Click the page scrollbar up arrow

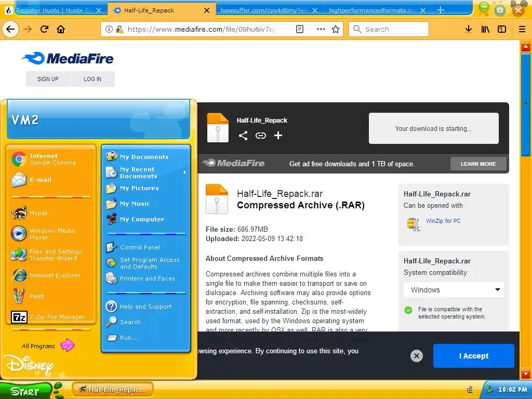(526, 46)
